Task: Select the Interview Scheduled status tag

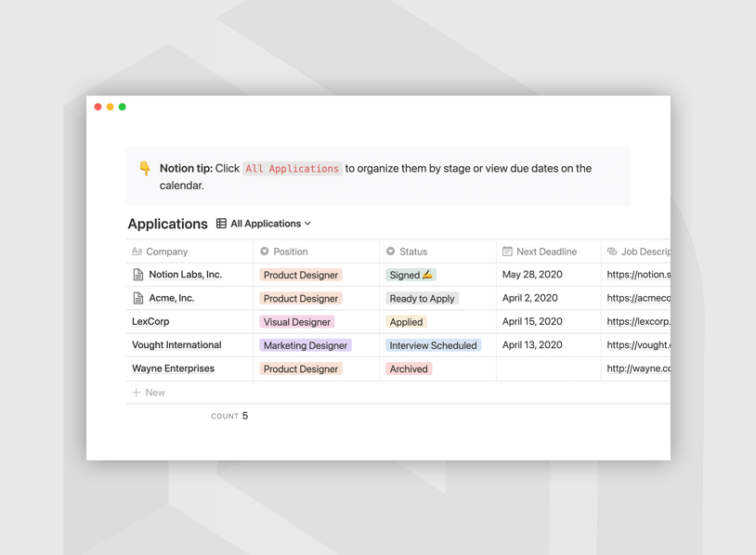Action: (433, 345)
